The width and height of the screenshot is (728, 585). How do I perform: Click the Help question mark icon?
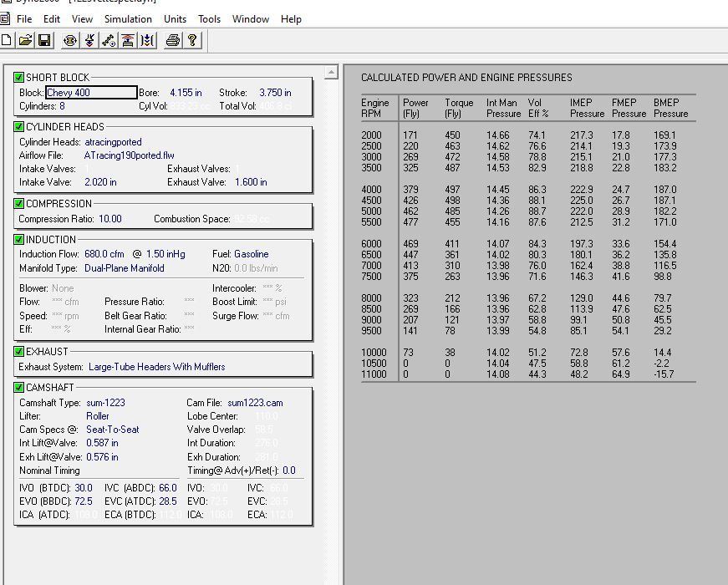click(x=192, y=40)
